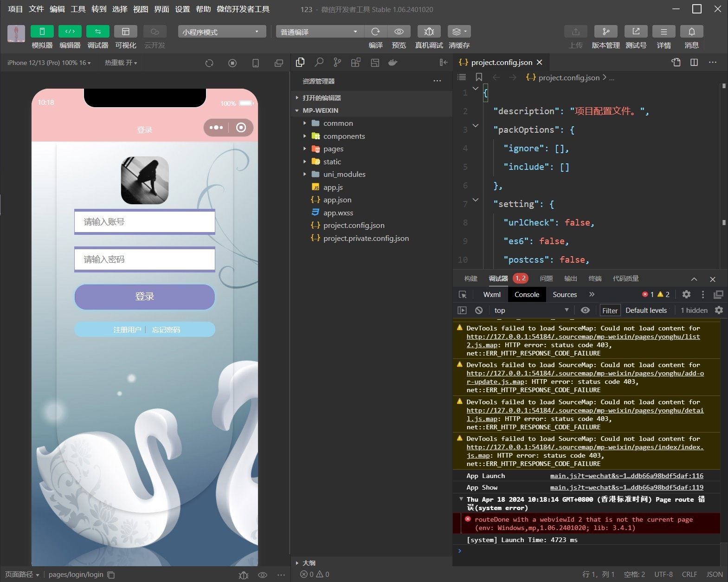The image size is (728, 582).
Task: Switch to the Sources tab
Action: click(564, 294)
